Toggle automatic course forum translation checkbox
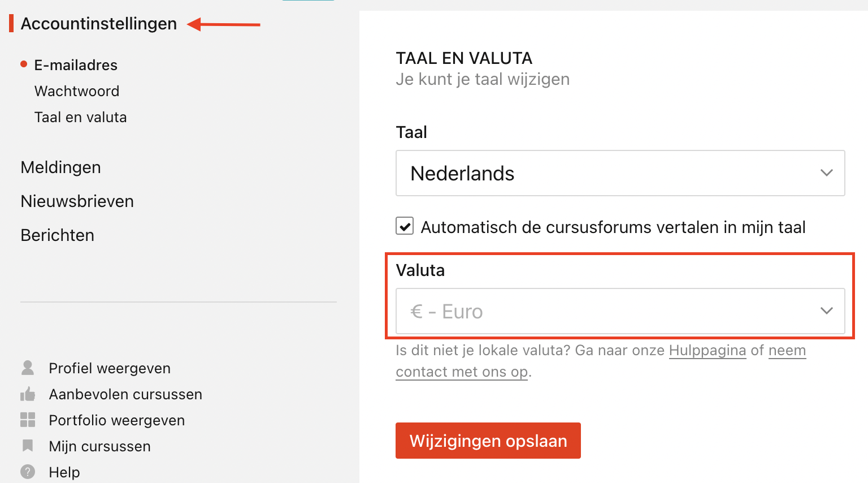This screenshot has width=868, height=483. point(405,226)
